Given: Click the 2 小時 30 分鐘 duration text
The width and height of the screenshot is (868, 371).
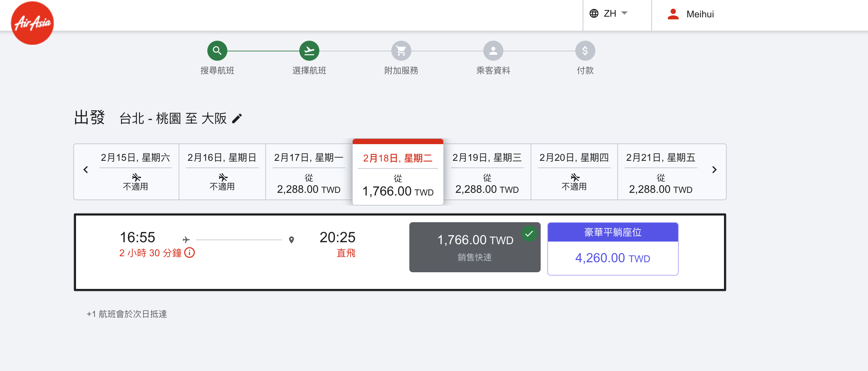Looking at the screenshot, I should (150, 253).
